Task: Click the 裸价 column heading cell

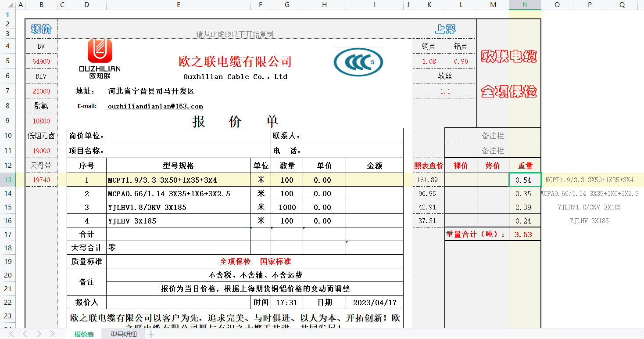Action: pos(461,166)
